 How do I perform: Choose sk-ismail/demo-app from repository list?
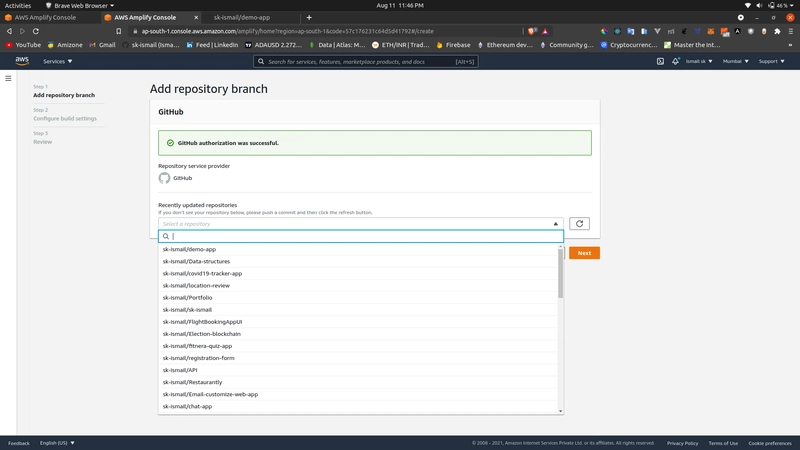[x=190, y=249]
